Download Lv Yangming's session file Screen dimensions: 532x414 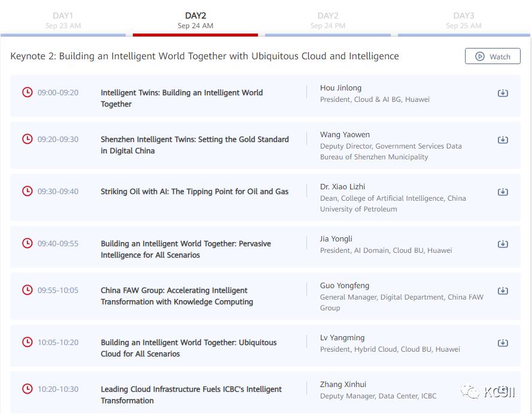pos(503,343)
